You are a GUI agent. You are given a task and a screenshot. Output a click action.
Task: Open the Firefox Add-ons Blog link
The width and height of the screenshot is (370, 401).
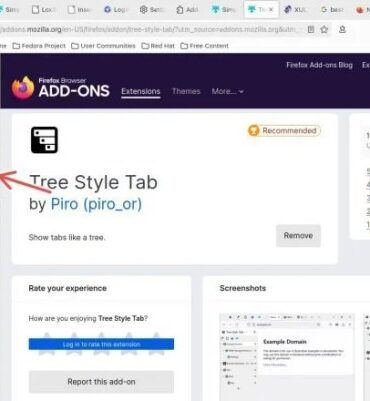(319, 65)
